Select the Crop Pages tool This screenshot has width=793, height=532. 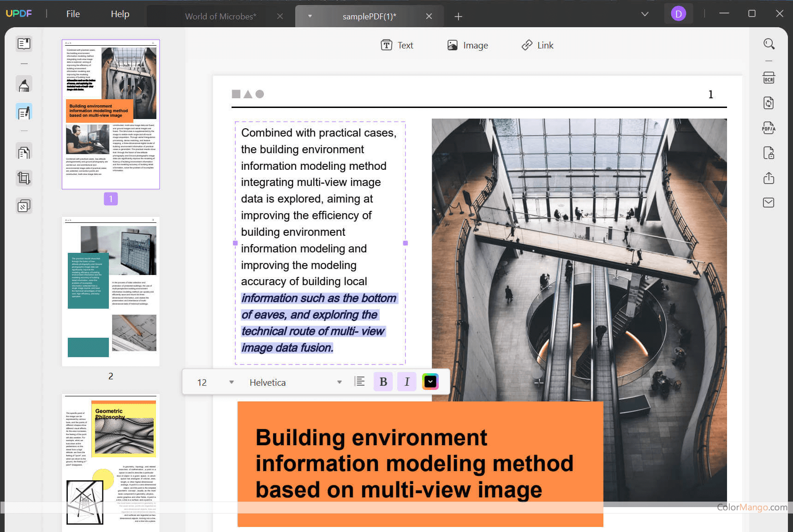(24, 178)
